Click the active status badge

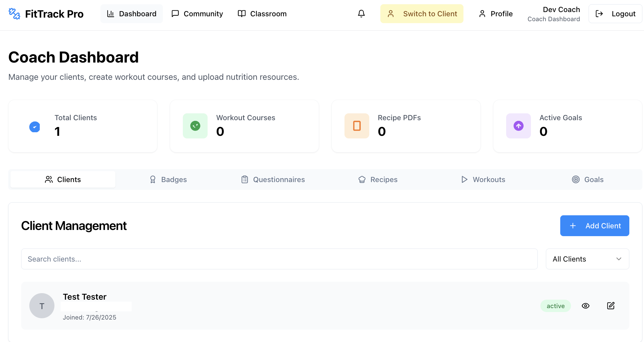(x=555, y=306)
